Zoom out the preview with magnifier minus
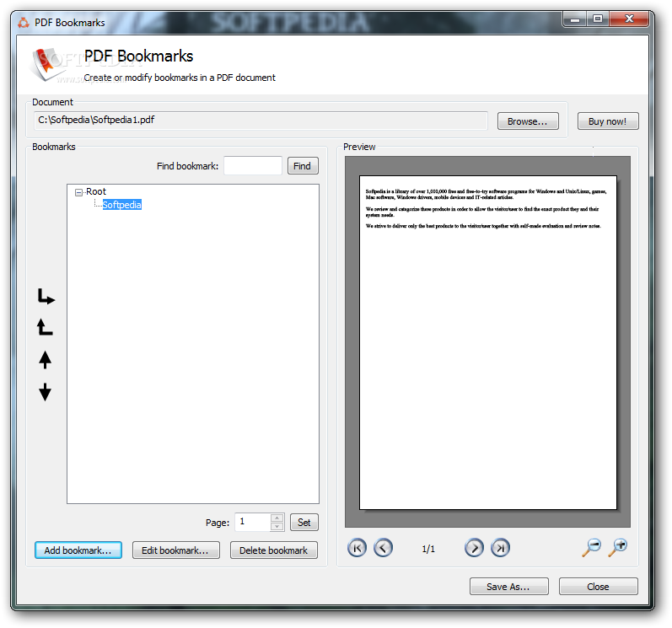672x628 pixels. click(591, 547)
